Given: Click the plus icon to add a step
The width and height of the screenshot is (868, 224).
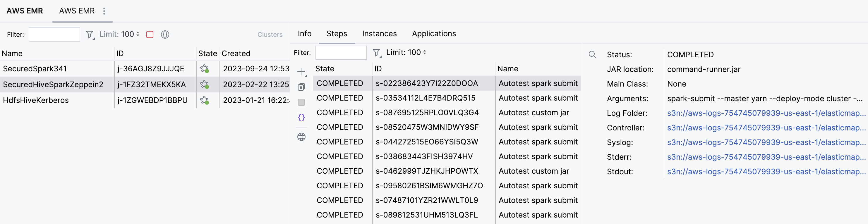Looking at the screenshot, I should pos(301,72).
